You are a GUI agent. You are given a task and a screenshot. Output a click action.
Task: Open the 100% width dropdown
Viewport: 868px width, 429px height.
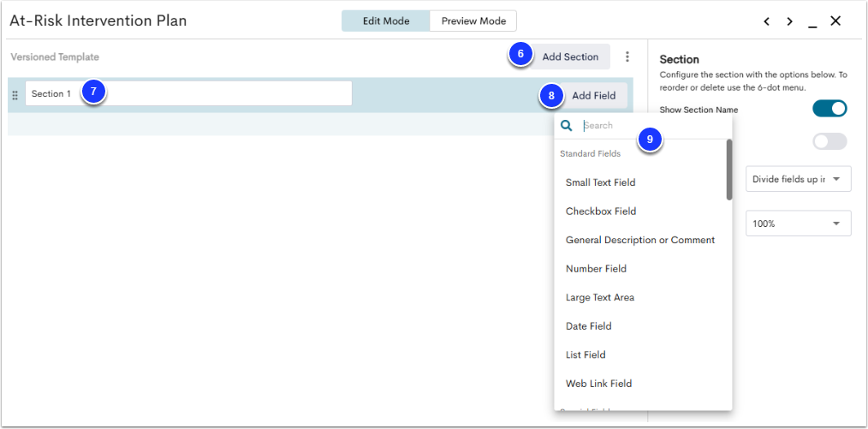coord(799,223)
